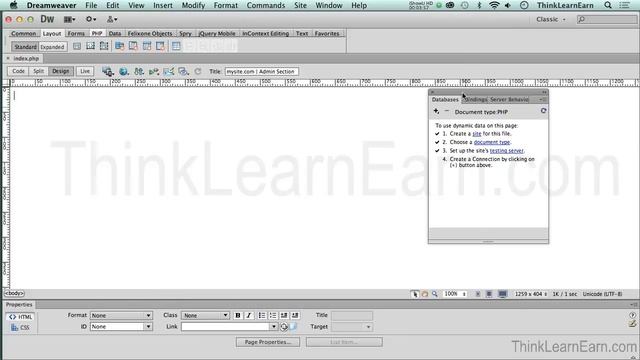This screenshot has width=640, height=360.
Task: Choose the Select tool in status bar
Action: 415,294
